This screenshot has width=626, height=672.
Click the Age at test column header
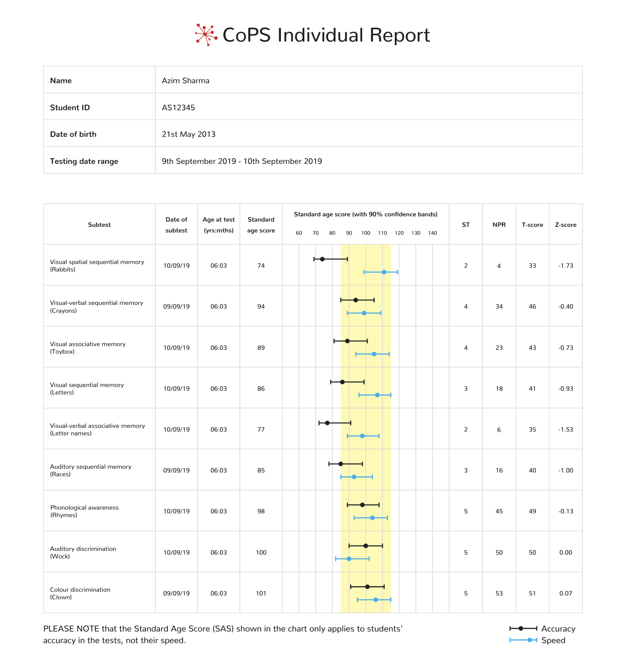[x=219, y=225]
